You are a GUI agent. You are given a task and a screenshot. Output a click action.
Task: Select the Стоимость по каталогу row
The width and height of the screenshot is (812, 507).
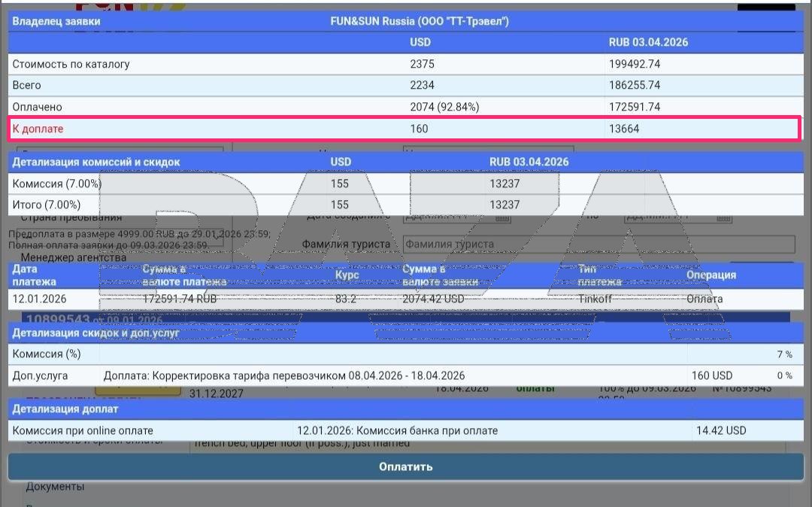[x=71, y=64]
